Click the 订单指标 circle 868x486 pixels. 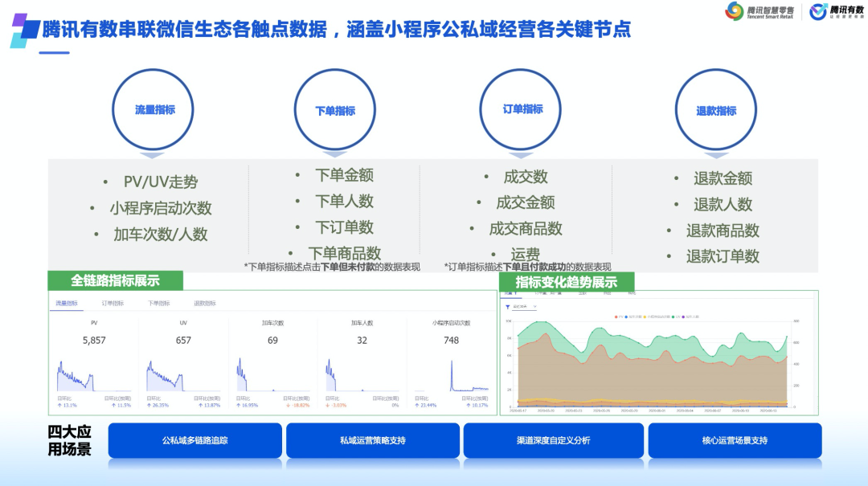point(520,109)
